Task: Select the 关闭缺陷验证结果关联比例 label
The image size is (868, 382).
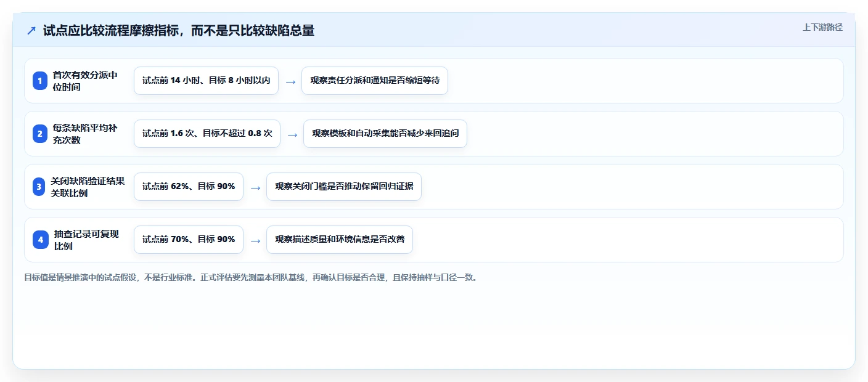Action: point(88,187)
